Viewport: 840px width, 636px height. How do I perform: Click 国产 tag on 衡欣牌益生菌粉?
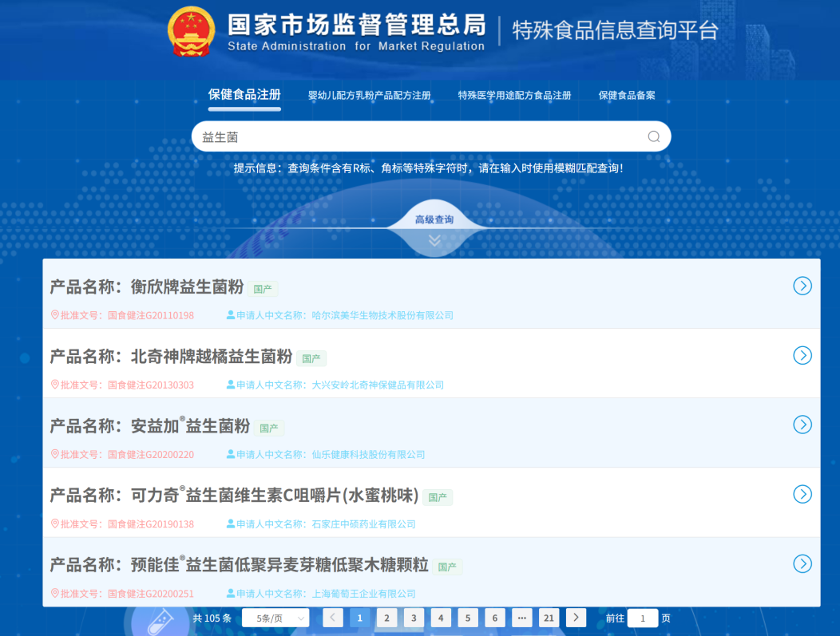pos(263,289)
